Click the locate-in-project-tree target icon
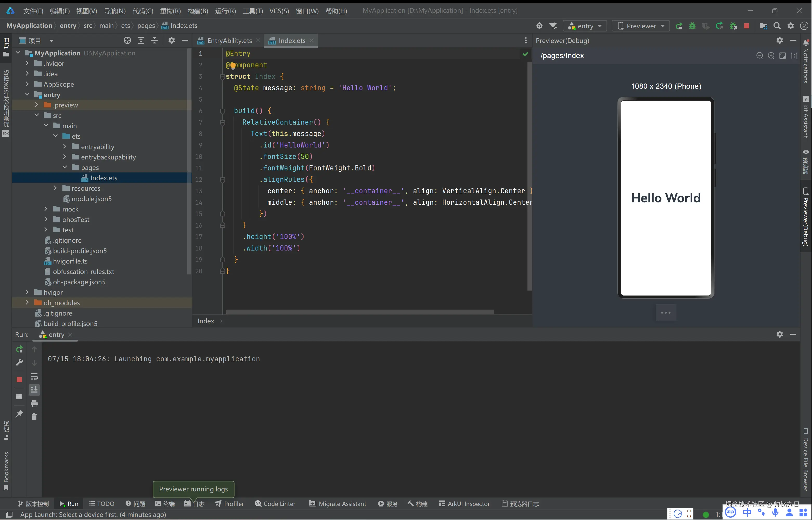 [127, 41]
